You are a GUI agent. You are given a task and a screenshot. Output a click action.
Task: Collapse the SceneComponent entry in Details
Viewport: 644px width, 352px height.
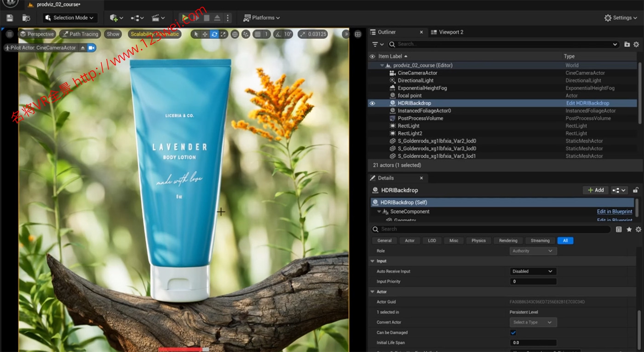[379, 211]
